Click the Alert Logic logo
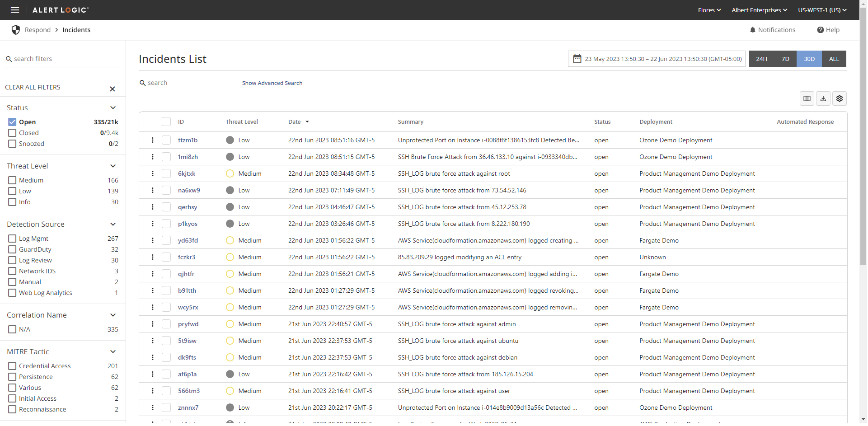Screen dimensions: 868x426 pos(61,10)
